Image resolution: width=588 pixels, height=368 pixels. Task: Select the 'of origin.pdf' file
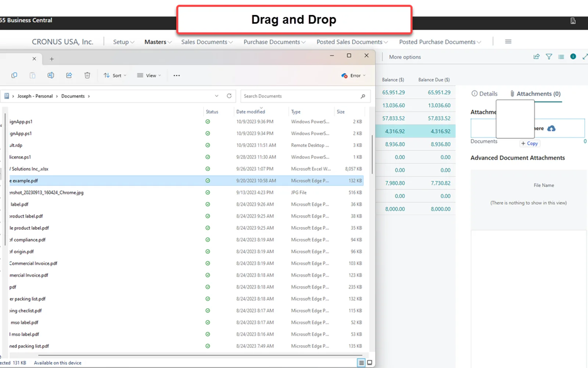point(22,252)
